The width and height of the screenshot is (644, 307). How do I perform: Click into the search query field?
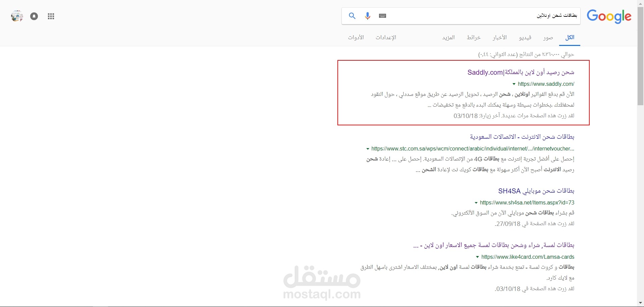[x=483, y=16]
